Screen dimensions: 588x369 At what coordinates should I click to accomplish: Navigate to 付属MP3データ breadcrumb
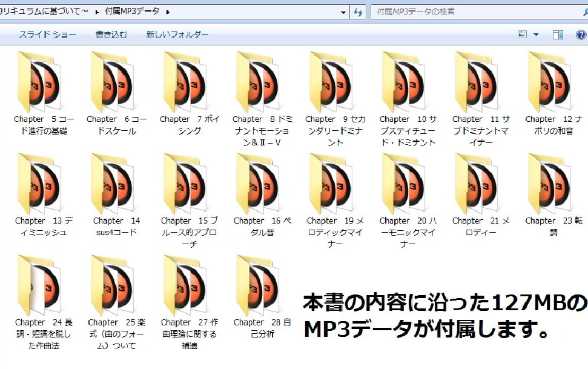tap(132, 12)
